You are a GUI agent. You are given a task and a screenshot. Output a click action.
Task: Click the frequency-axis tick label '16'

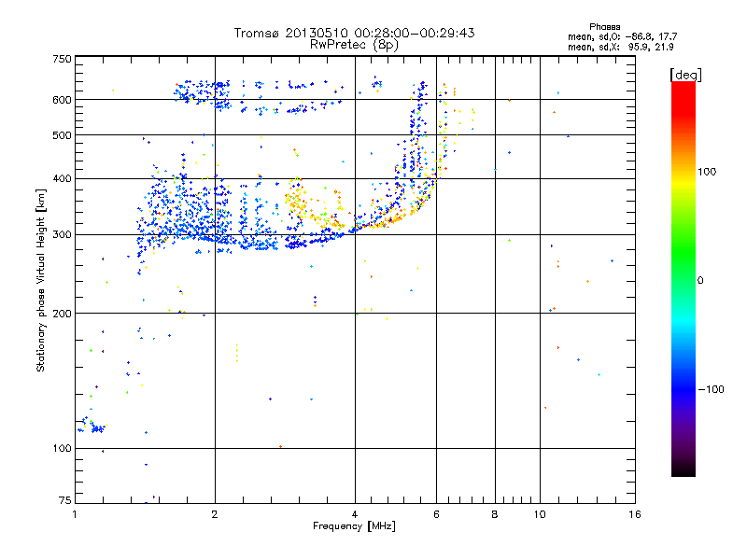click(635, 514)
